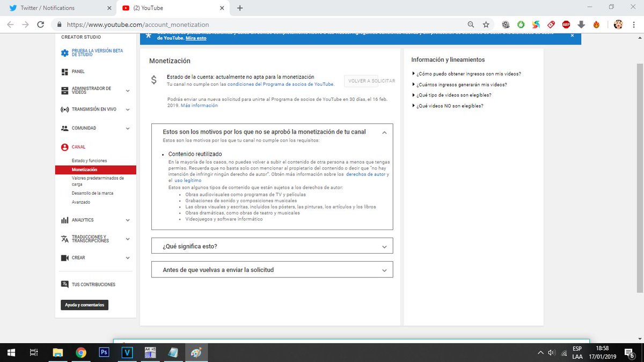Click the Más información link
Viewport: 644px width, 362px height.
coord(199,106)
